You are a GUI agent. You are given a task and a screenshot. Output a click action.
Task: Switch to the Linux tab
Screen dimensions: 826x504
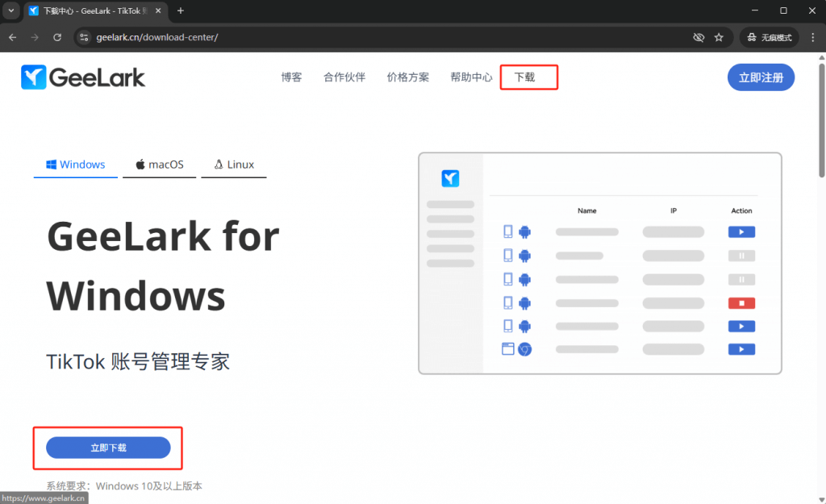pyautogui.click(x=234, y=165)
